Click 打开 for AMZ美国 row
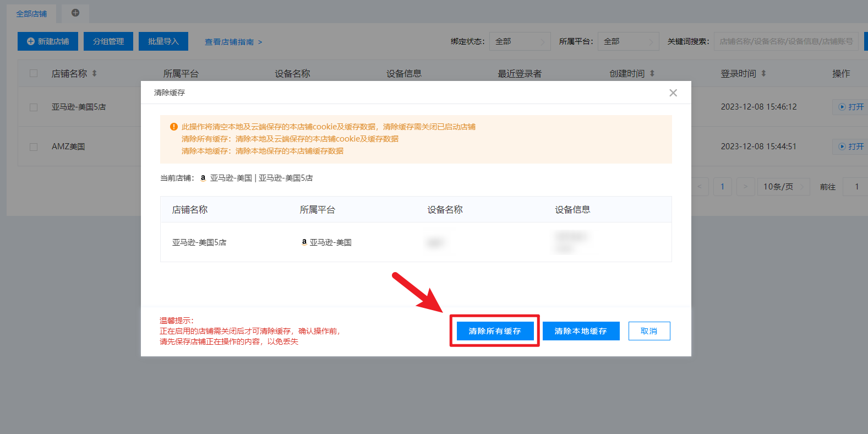Screen dimensions: 868x434 (851, 147)
